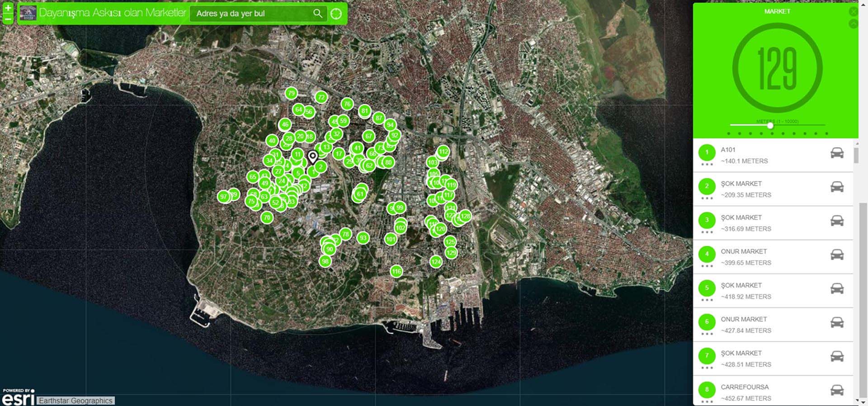The width and height of the screenshot is (868, 406).
Task: Click map marker number 87
Action: [x=379, y=118]
